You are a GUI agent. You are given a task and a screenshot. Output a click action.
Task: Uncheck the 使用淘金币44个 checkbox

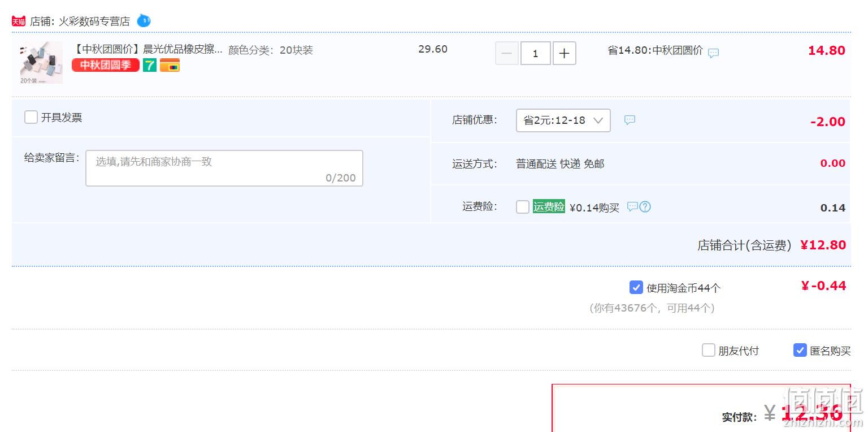(x=636, y=287)
